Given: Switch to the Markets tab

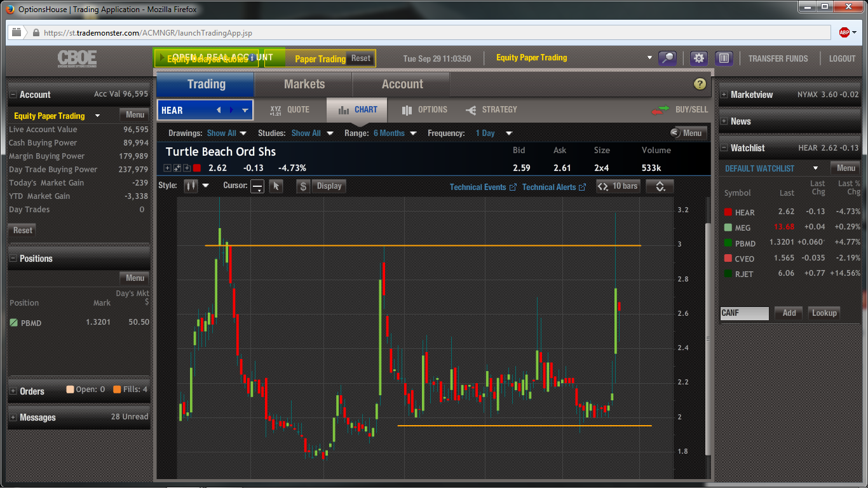Looking at the screenshot, I should tap(304, 84).
